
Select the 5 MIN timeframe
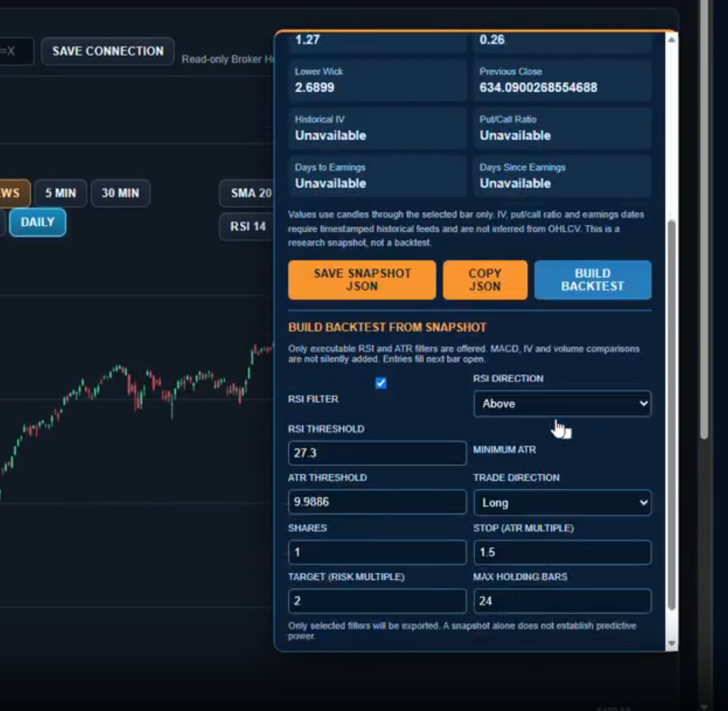coord(61,192)
